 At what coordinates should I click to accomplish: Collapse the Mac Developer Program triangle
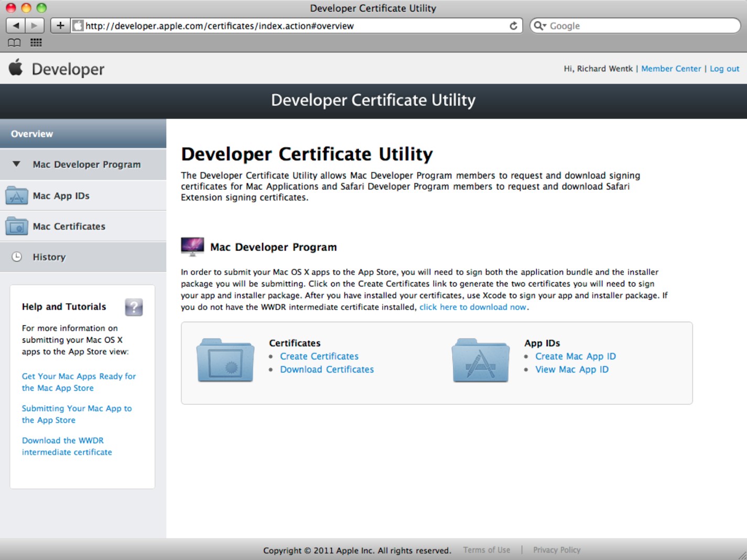(x=16, y=164)
